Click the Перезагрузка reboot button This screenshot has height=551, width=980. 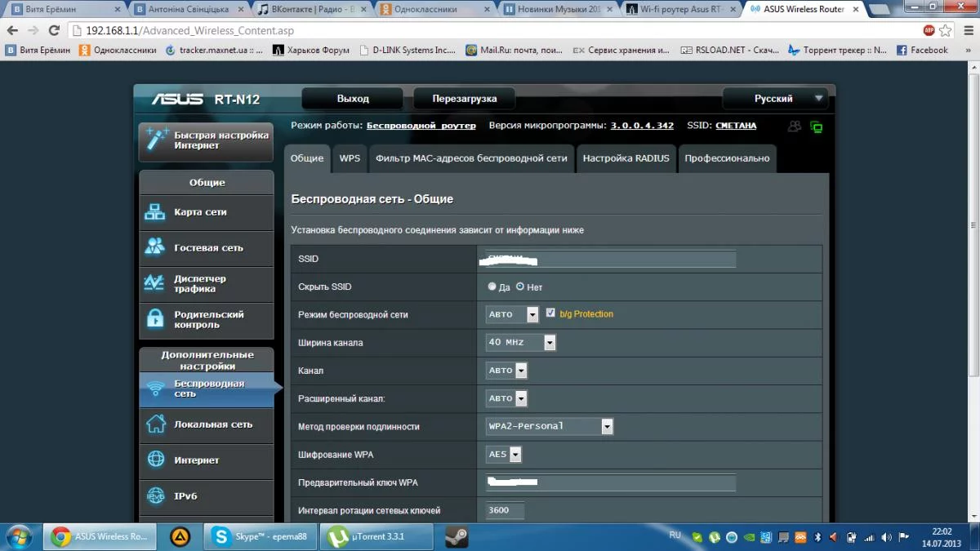pos(465,99)
